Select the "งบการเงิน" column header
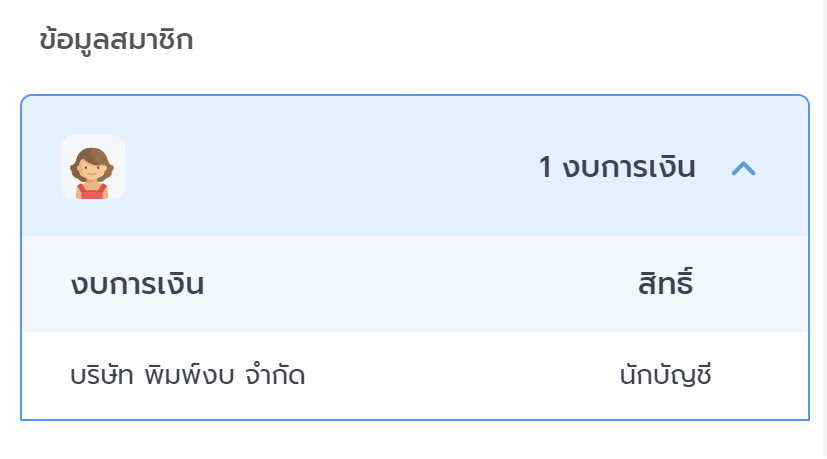Viewport: 827px width, 459px height. (137, 284)
